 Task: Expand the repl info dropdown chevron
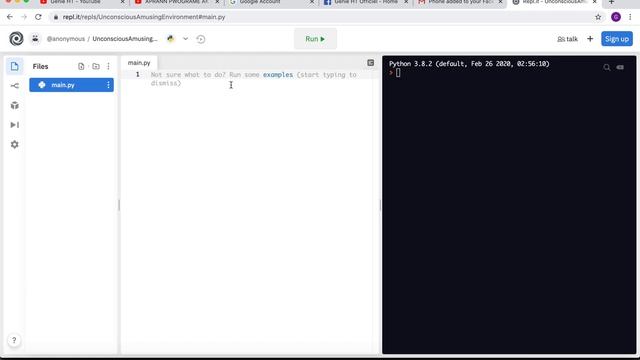(185, 39)
